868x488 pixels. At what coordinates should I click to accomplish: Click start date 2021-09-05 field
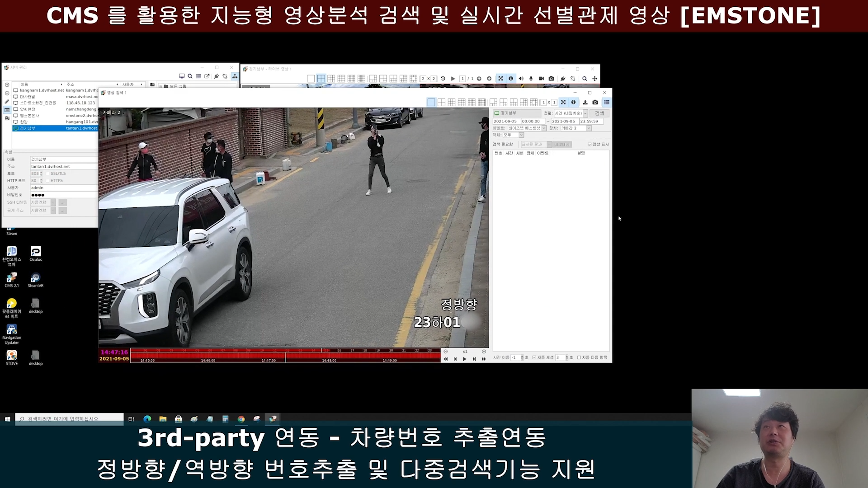[506, 122]
